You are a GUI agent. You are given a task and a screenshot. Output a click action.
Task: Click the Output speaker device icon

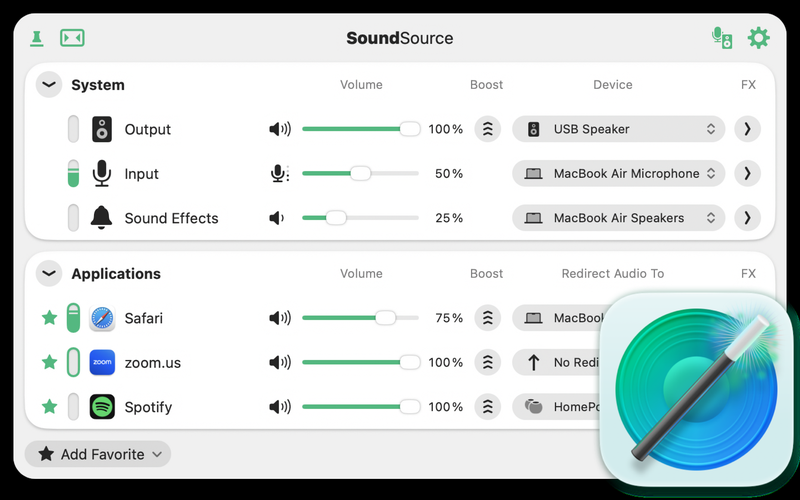(x=102, y=129)
